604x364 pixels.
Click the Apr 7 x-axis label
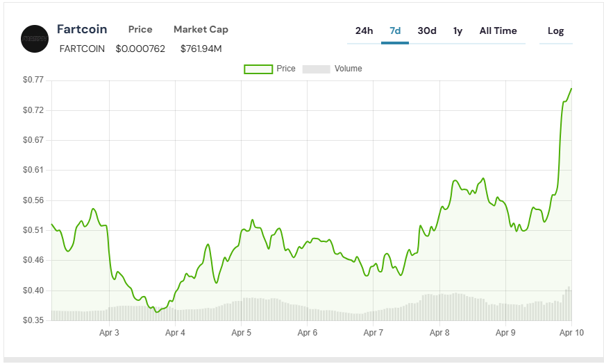374,332
